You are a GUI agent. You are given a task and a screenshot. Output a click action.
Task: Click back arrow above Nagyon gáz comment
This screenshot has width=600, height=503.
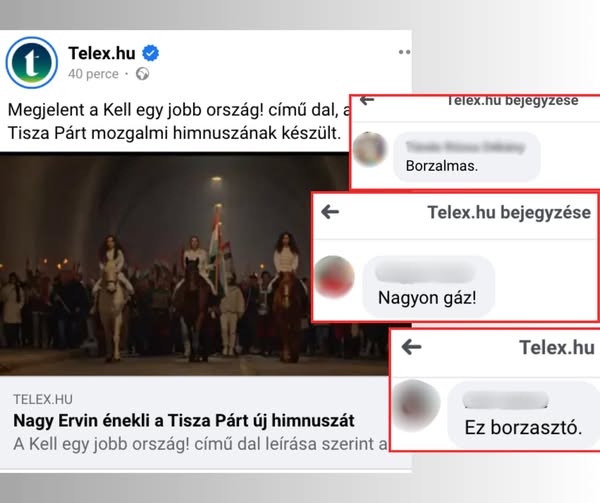point(330,212)
